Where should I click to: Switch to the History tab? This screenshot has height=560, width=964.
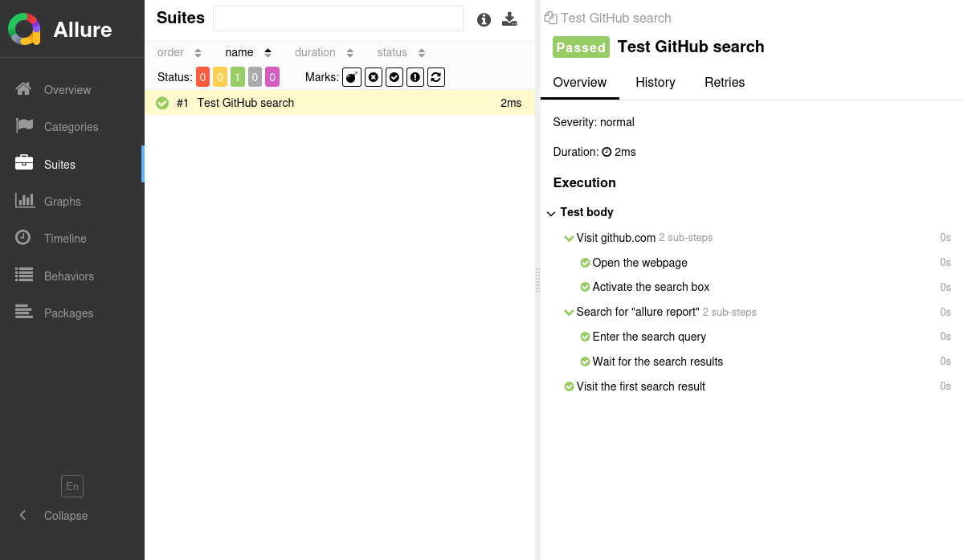pos(655,83)
